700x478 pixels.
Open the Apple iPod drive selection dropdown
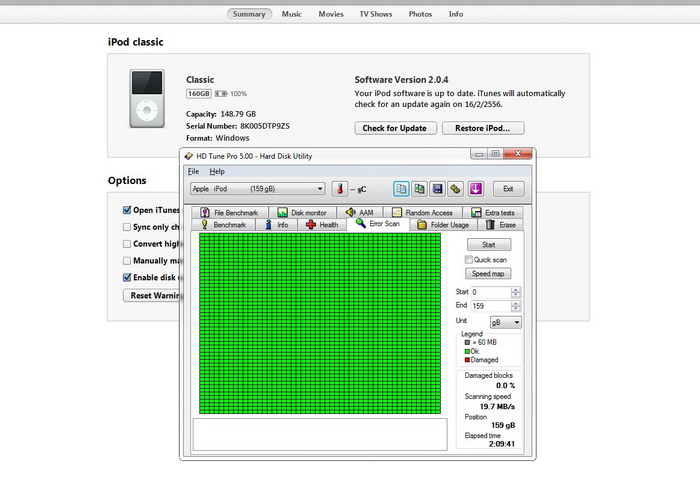[x=258, y=188]
